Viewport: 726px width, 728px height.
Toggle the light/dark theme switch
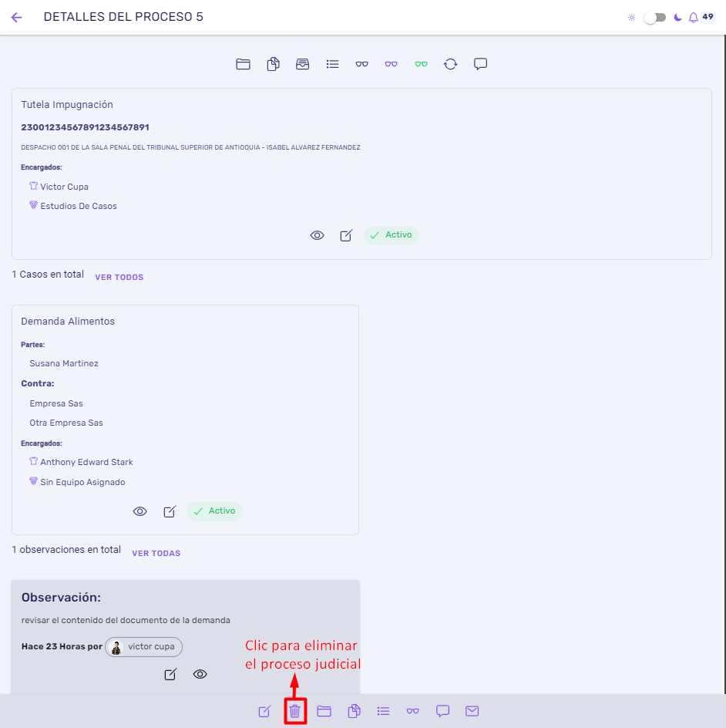[655, 18]
